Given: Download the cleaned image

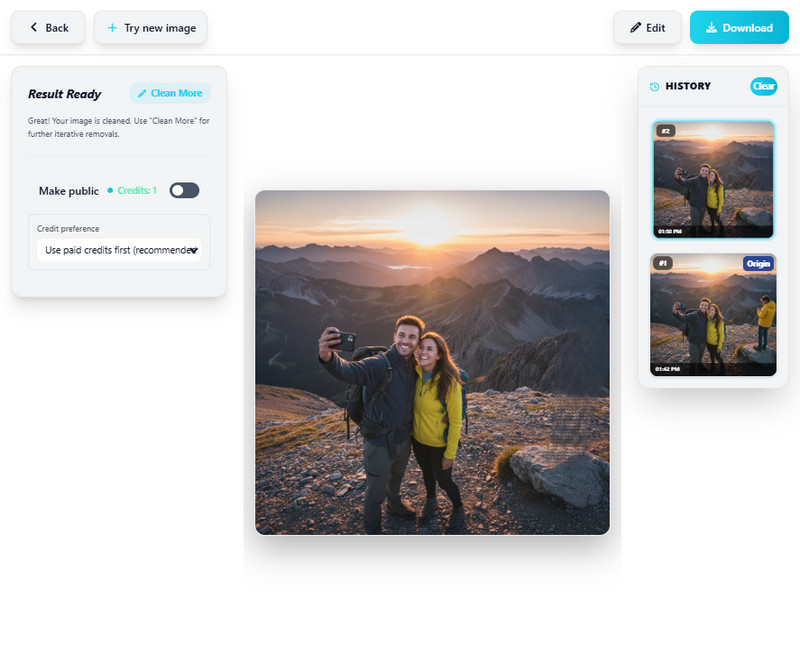Looking at the screenshot, I should 739,28.
